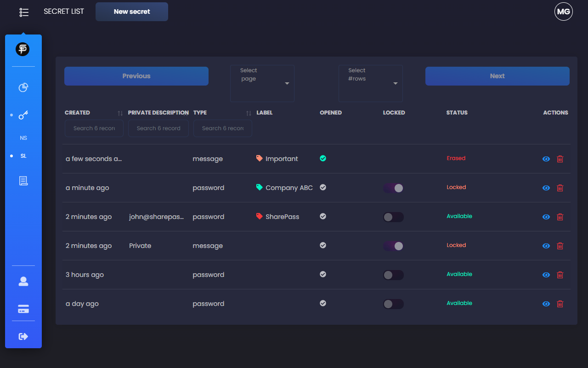Sort the table by Created column arrows
The width and height of the screenshot is (588, 368).
pos(120,113)
